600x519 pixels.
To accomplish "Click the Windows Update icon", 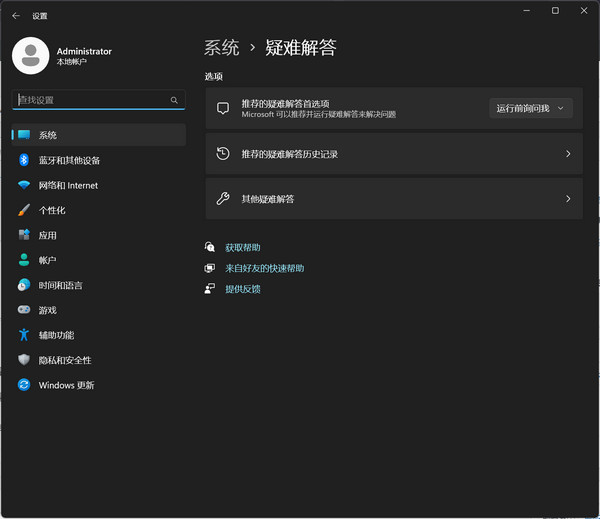I will [x=24, y=385].
